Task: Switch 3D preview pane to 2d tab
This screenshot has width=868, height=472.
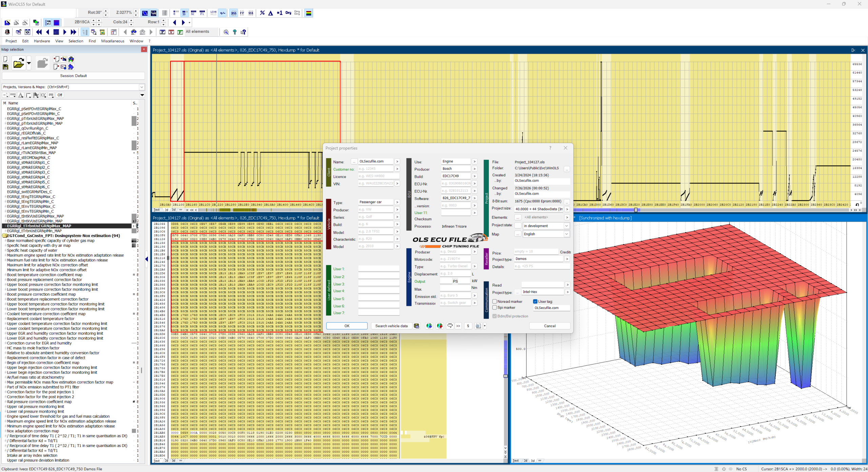Action: point(525,460)
